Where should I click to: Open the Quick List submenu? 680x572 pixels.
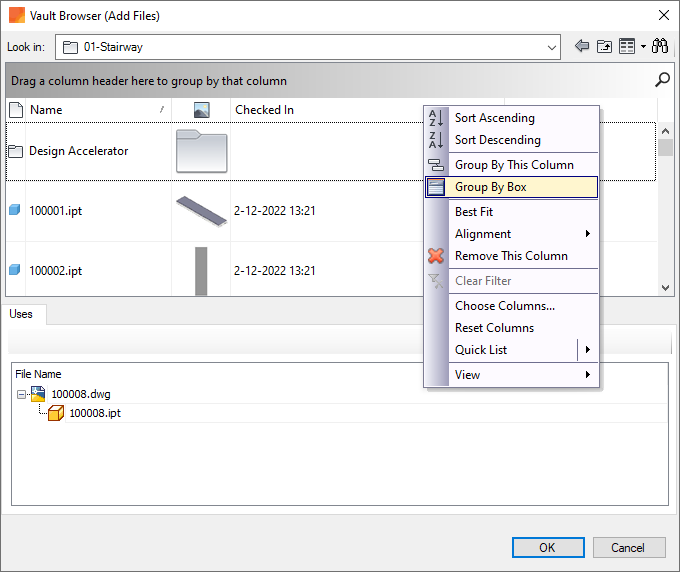coord(512,350)
